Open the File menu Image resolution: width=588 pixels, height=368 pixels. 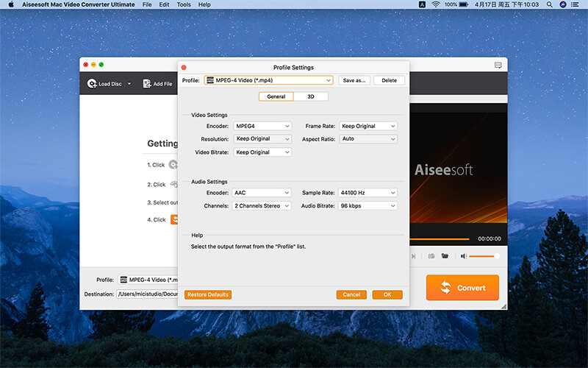[x=147, y=4]
